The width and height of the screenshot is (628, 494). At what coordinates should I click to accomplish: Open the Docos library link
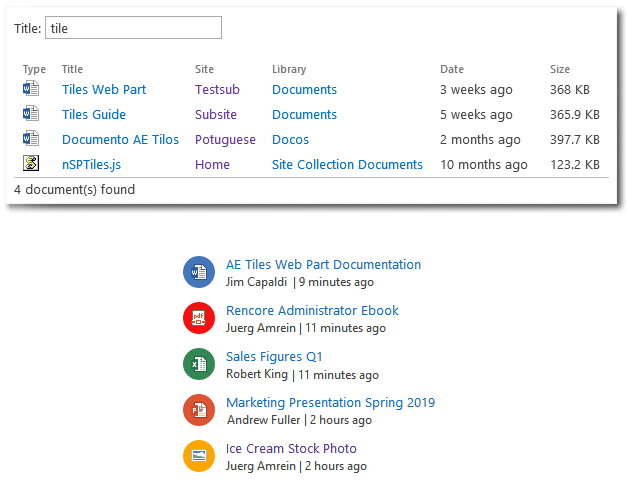coord(290,139)
